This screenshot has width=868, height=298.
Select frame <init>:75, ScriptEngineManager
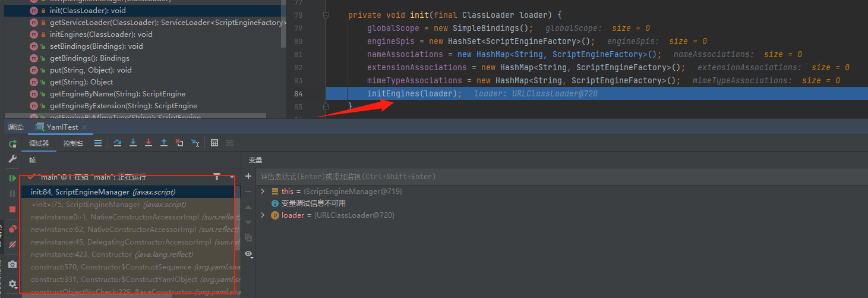pyautogui.click(x=130, y=205)
